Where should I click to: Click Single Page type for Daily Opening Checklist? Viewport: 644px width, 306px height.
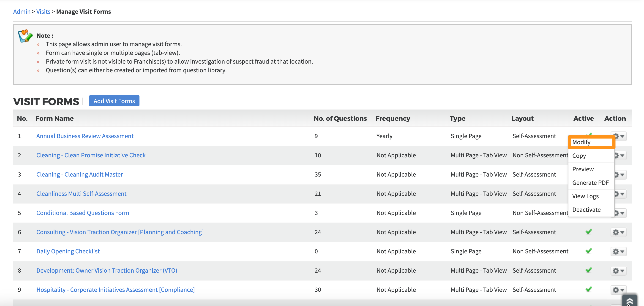466,251
